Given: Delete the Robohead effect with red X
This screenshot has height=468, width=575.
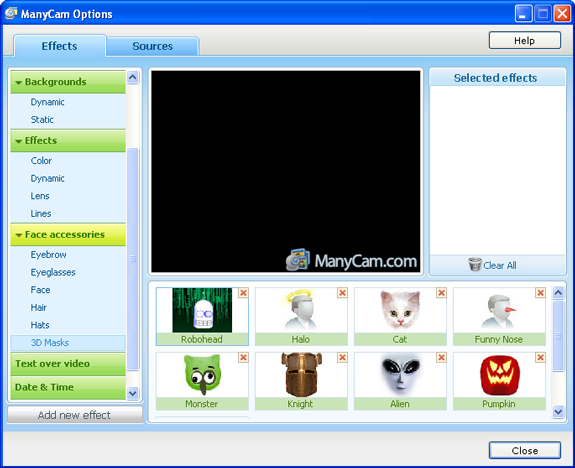Looking at the screenshot, I should tap(243, 293).
